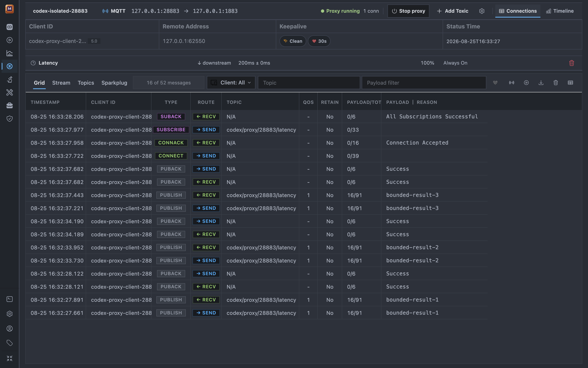This screenshot has width=588, height=368.
Task: Delete the Latency toxic with trash icon
Action: [571, 63]
